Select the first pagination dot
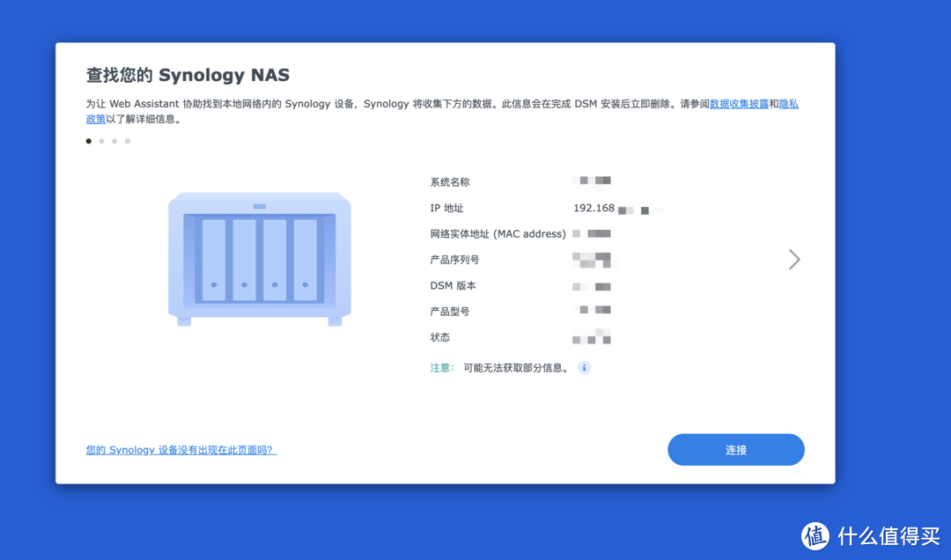The image size is (951, 560). (89, 141)
